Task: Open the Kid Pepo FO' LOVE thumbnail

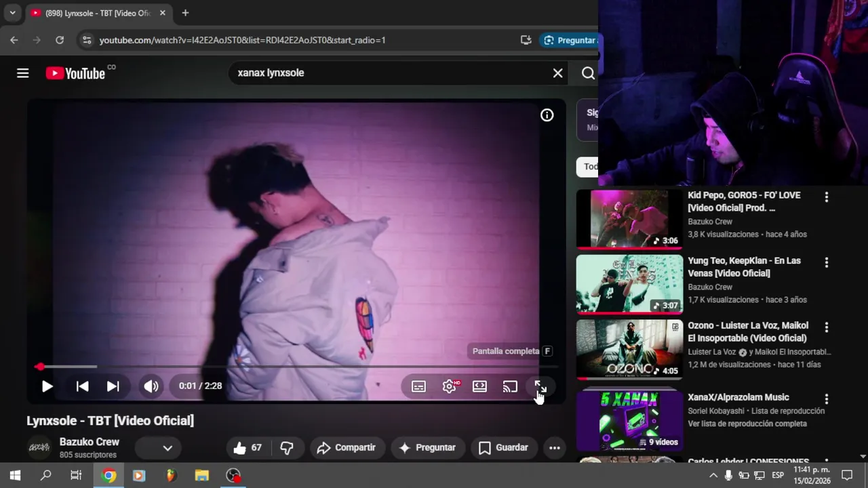Action: point(629,219)
